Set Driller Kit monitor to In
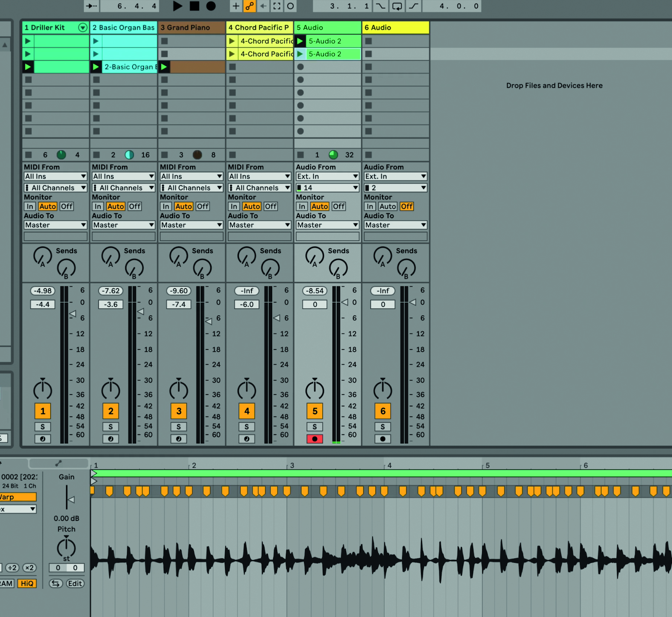Screen dimensions: 672x617 tap(30, 207)
